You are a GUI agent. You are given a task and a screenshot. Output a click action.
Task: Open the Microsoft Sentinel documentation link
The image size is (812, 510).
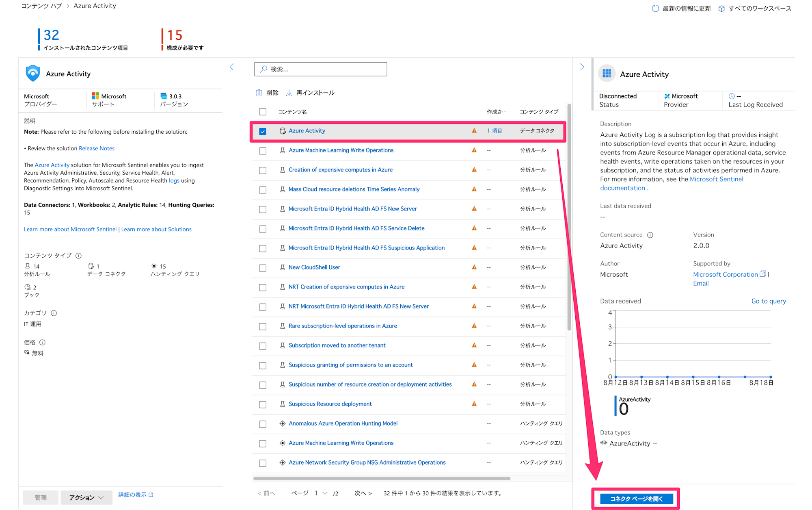click(x=672, y=184)
